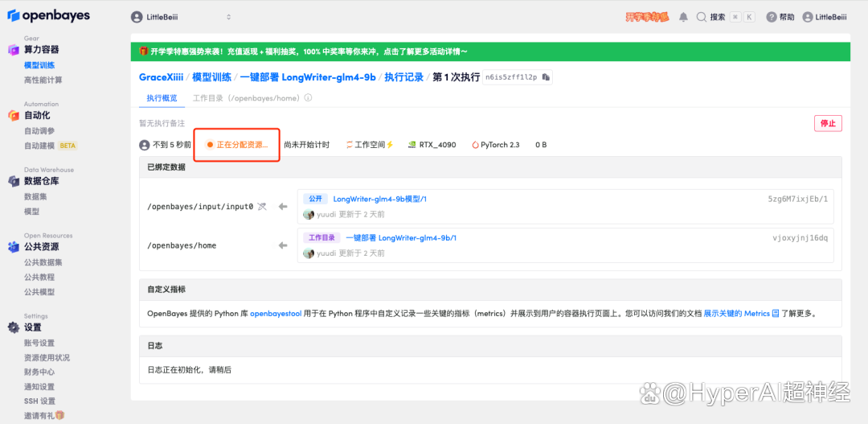Open the LittleBeiii profile avatar at top right
Viewport: 868px width, 424px height.
pyautogui.click(x=808, y=17)
